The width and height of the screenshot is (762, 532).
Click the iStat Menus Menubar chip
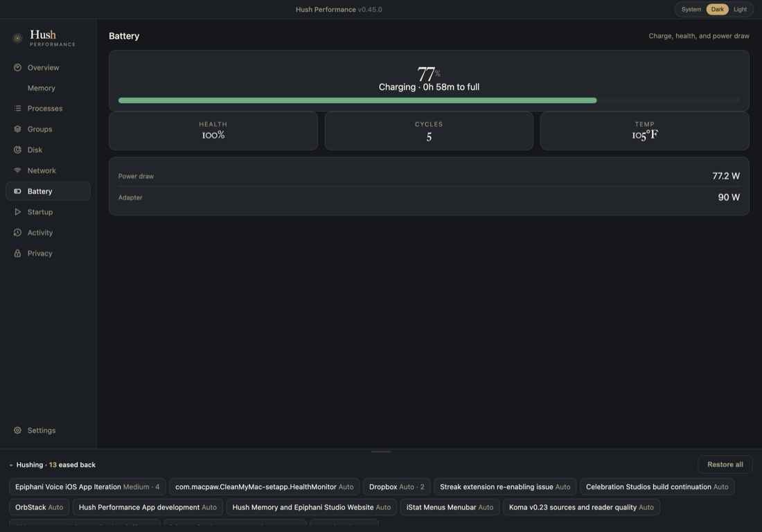click(x=450, y=507)
